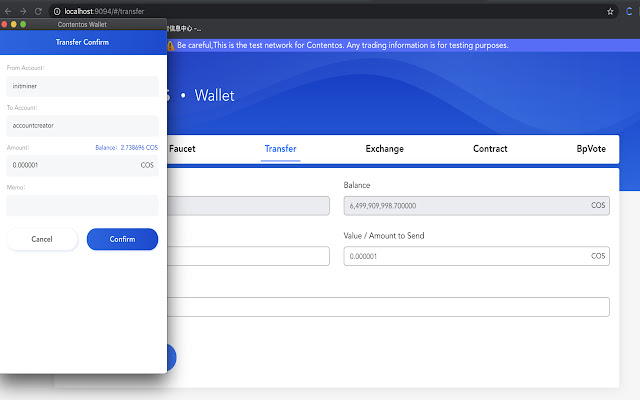Confirm the transfer in popup
Screen dimensions: 640x400
click(x=122, y=239)
